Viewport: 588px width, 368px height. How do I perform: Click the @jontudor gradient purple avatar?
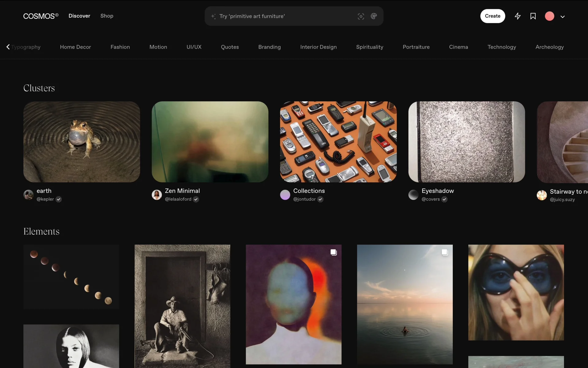[285, 195]
